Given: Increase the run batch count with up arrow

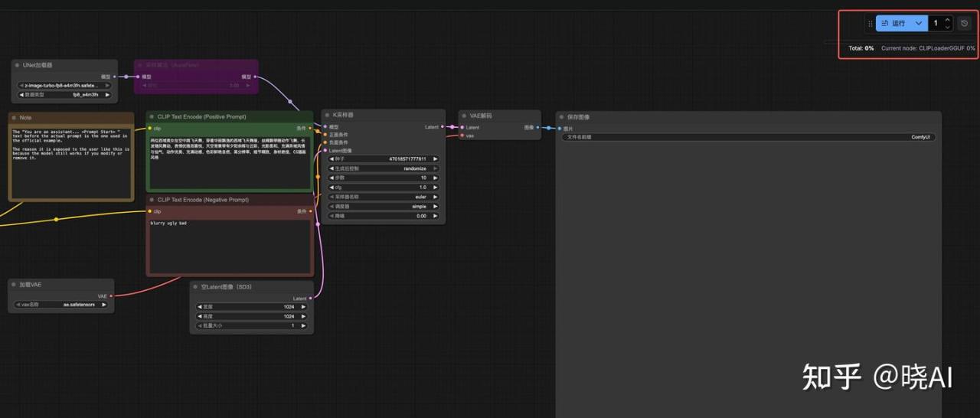Looking at the screenshot, I should [948, 20].
